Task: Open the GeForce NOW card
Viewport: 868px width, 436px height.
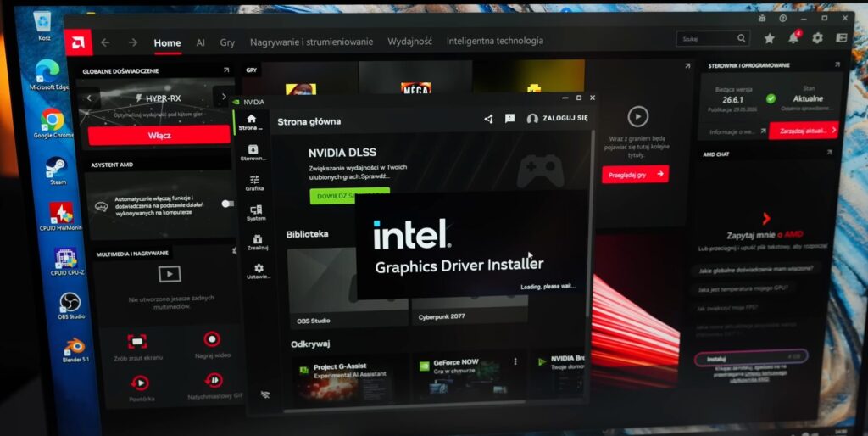Action: (468, 376)
